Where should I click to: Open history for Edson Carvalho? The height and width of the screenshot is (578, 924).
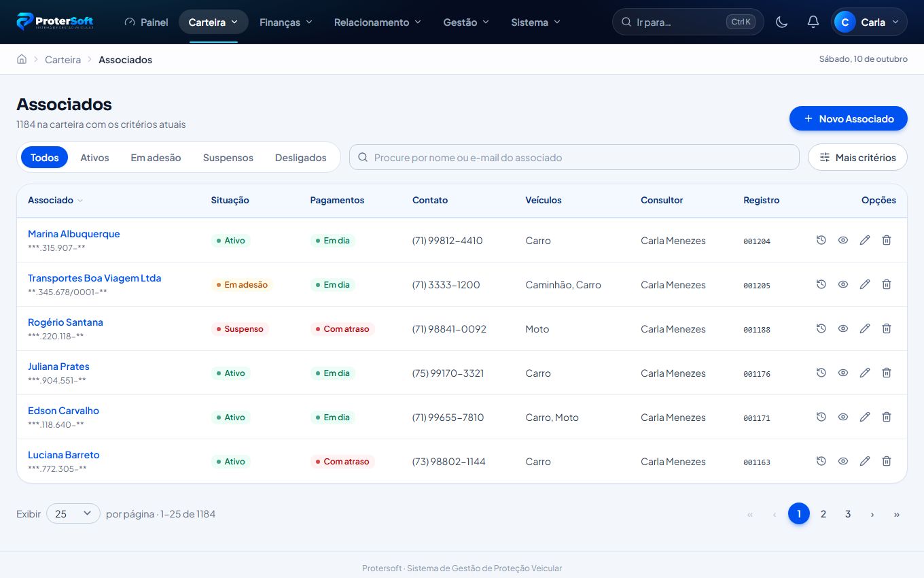pyautogui.click(x=821, y=417)
